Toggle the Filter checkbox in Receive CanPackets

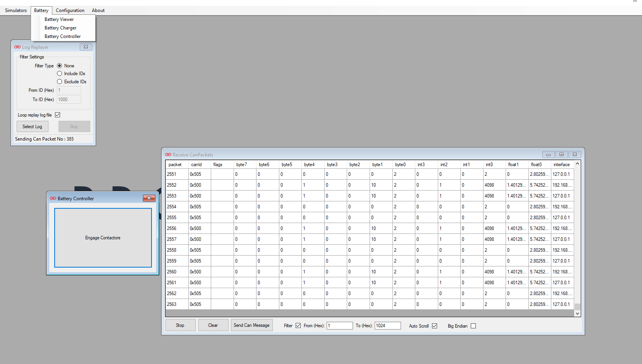tap(298, 326)
